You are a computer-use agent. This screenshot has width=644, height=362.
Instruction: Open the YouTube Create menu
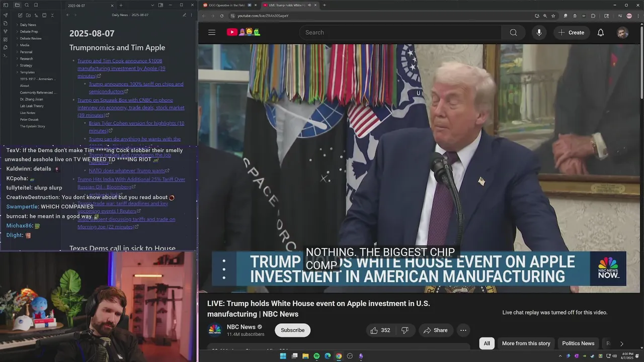[572, 32]
